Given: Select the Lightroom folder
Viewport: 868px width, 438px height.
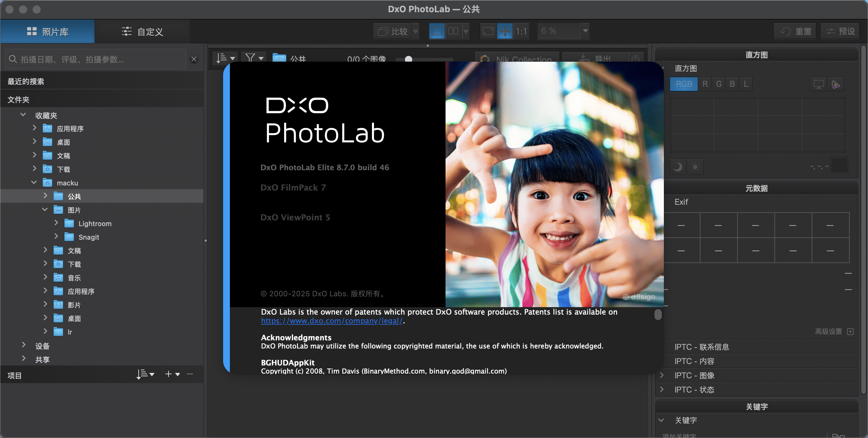Looking at the screenshot, I should point(95,223).
